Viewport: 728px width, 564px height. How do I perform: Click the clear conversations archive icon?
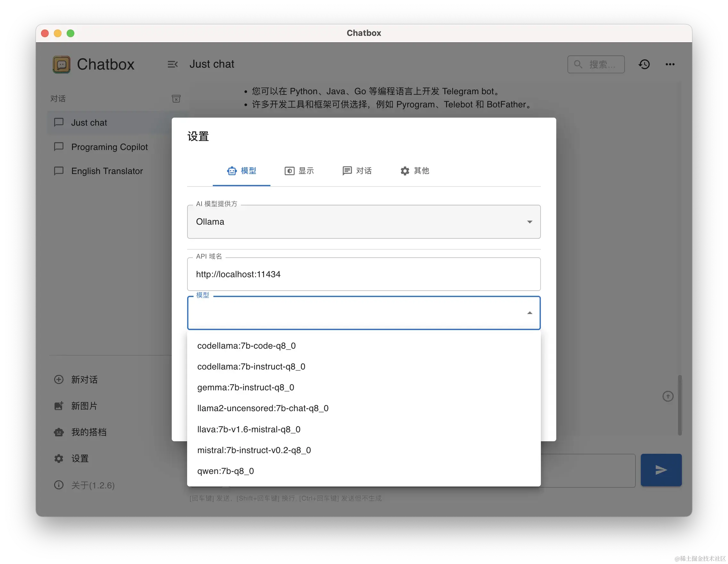pyautogui.click(x=176, y=99)
